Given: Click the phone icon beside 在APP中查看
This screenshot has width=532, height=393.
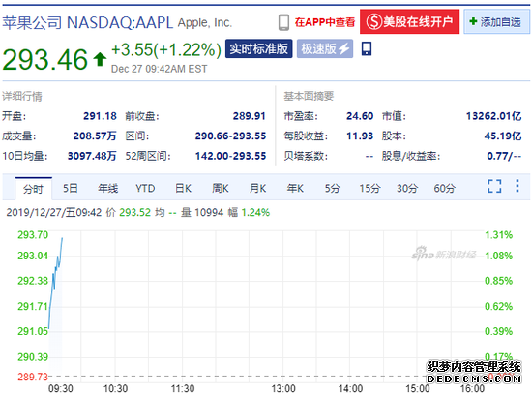Looking at the screenshot, I should click(283, 22).
